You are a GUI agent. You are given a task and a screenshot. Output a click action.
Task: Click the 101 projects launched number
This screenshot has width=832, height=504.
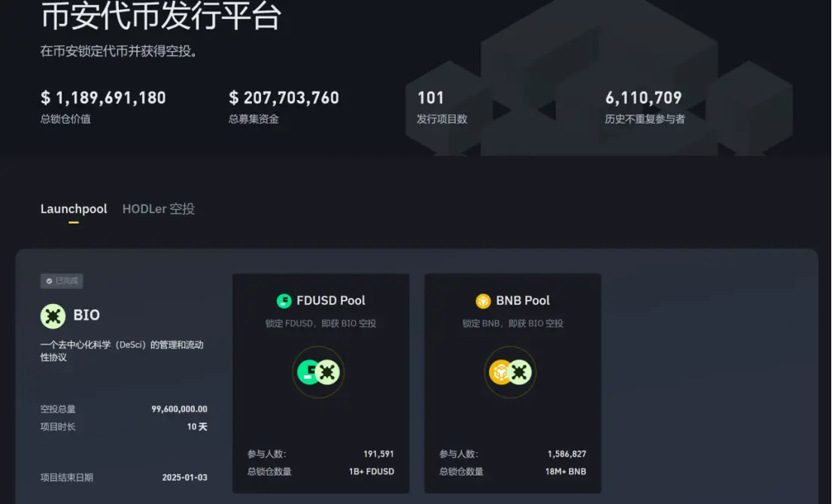[x=430, y=98]
